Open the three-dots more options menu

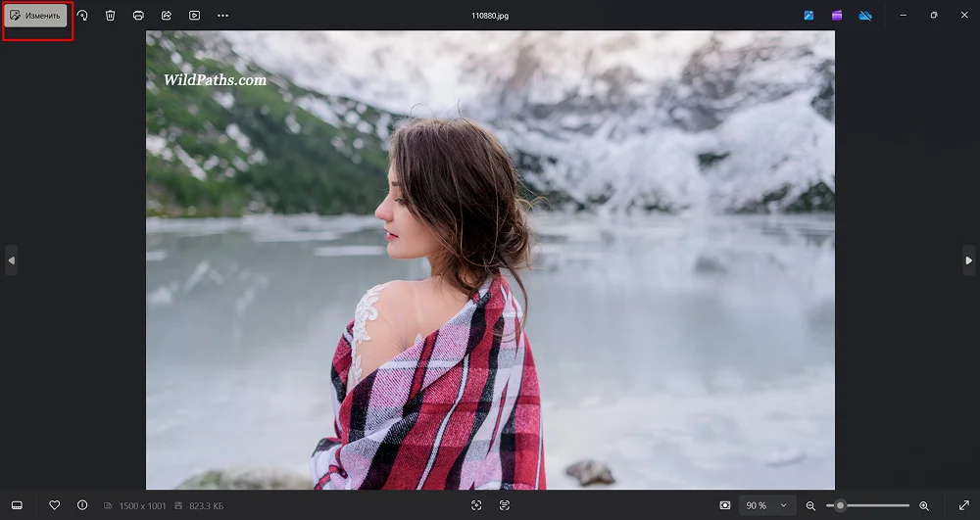[222, 16]
